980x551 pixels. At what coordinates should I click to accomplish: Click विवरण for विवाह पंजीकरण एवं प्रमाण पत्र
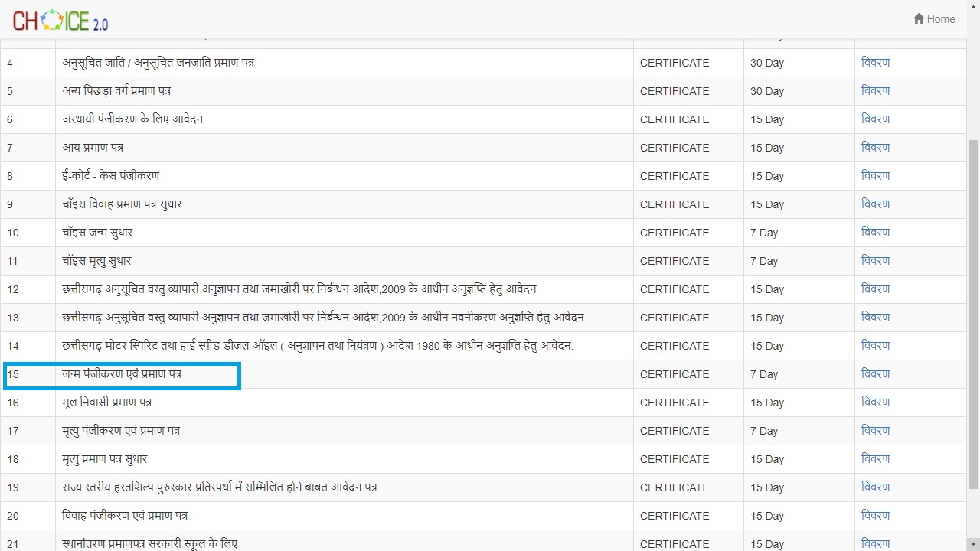[875, 516]
